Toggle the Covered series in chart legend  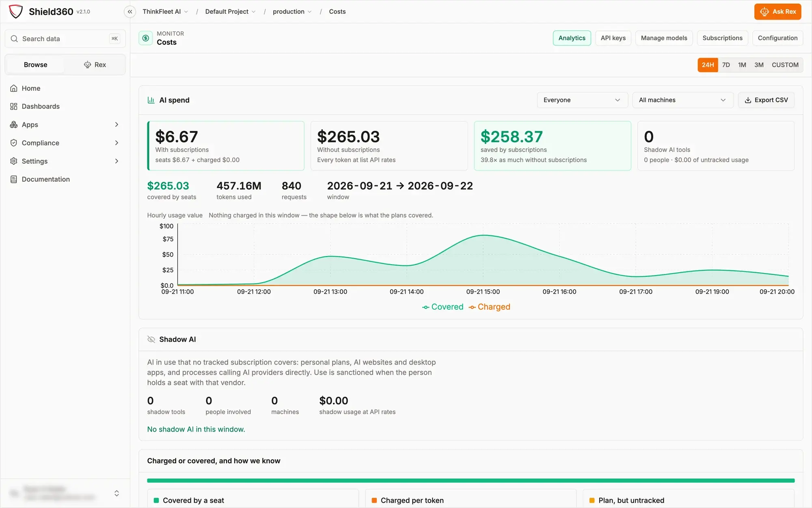(x=443, y=307)
